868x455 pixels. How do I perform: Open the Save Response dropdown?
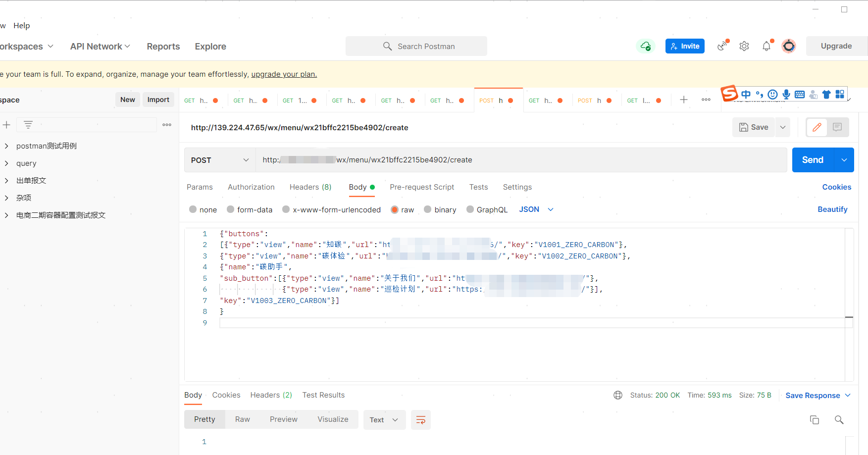click(x=818, y=395)
